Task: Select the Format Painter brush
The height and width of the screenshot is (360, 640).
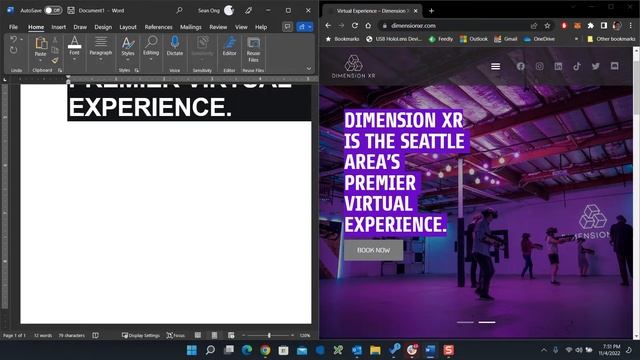Action: (55, 60)
